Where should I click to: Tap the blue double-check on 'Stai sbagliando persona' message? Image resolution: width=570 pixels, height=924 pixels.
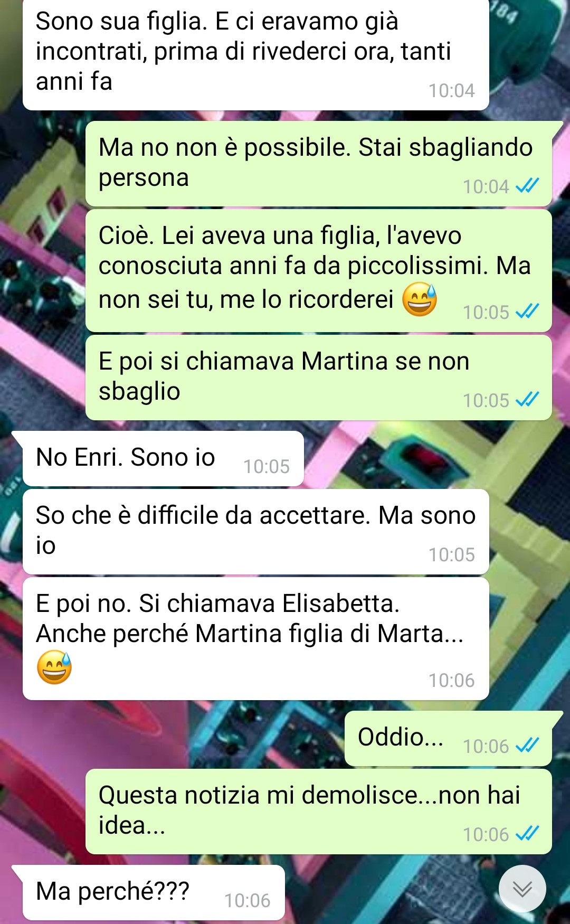[x=527, y=186]
